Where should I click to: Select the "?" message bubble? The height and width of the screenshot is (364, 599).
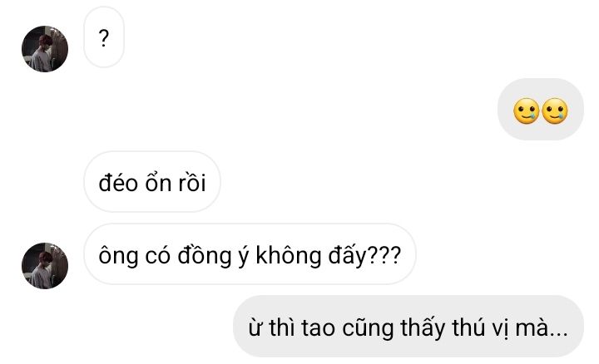pos(104,37)
